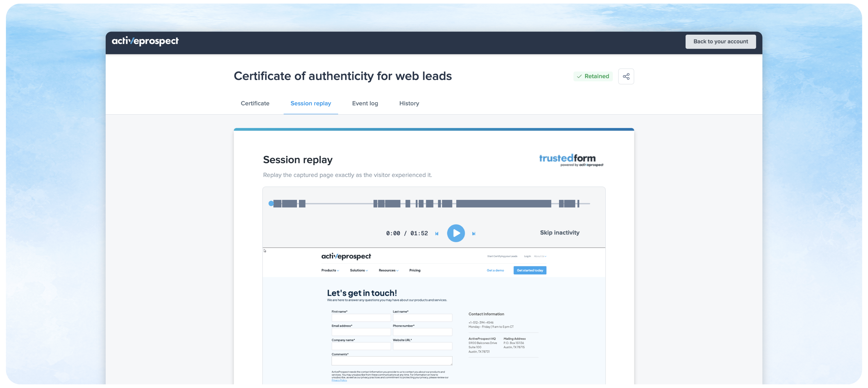This screenshot has height=388, width=868.
Task: Click the longest activity block on timeline
Action: (x=503, y=203)
